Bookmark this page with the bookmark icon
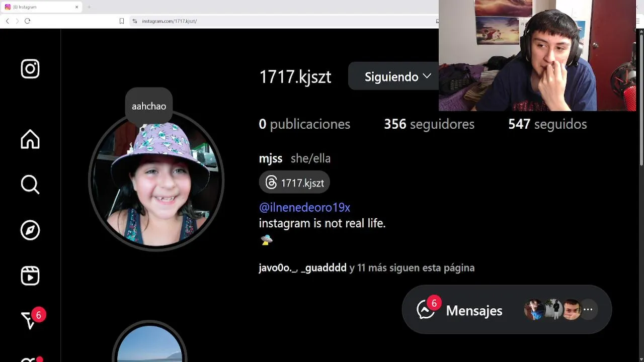 pyautogui.click(x=122, y=21)
